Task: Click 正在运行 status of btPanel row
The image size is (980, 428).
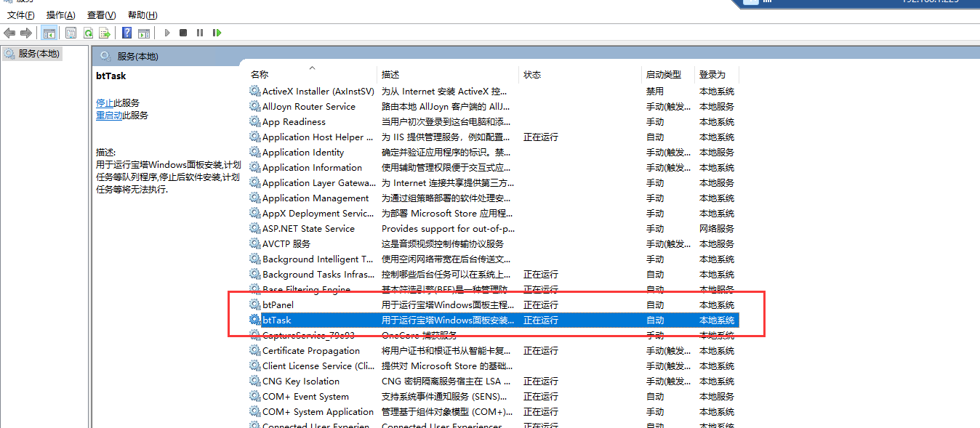Action: pyautogui.click(x=541, y=305)
